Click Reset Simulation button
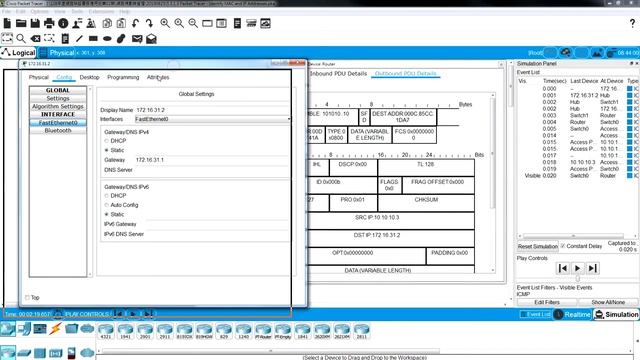The width and height of the screenshot is (640, 360). point(538,247)
